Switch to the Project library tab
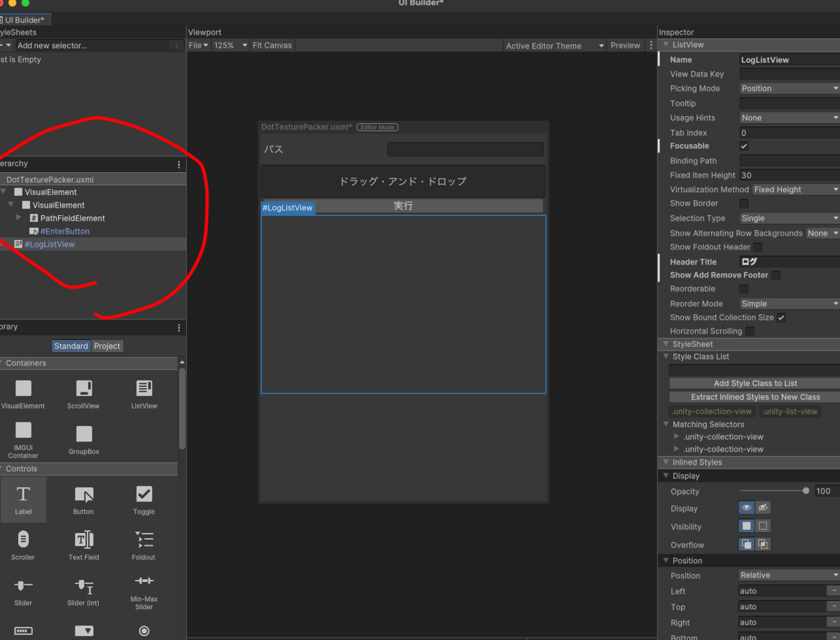 [107, 346]
